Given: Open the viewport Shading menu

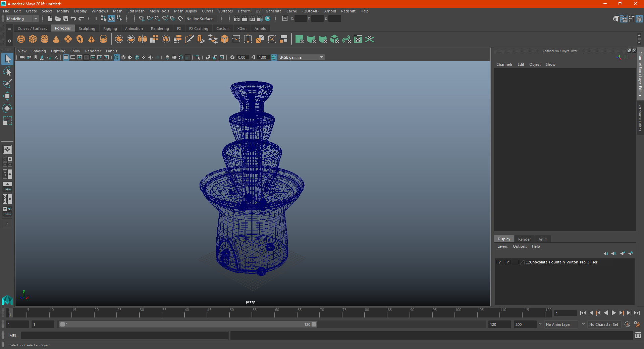Looking at the screenshot, I should (x=39, y=51).
